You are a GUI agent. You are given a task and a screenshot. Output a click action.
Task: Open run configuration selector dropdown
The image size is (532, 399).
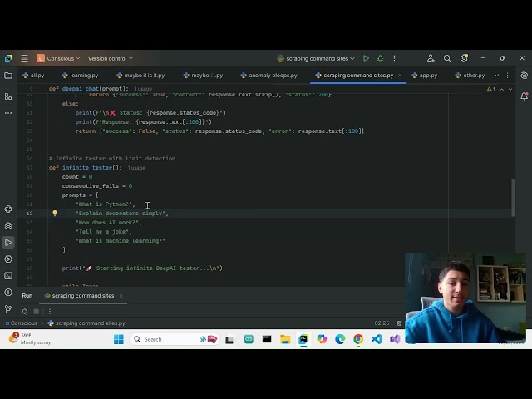pyautogui.click(x=316, y=58)
